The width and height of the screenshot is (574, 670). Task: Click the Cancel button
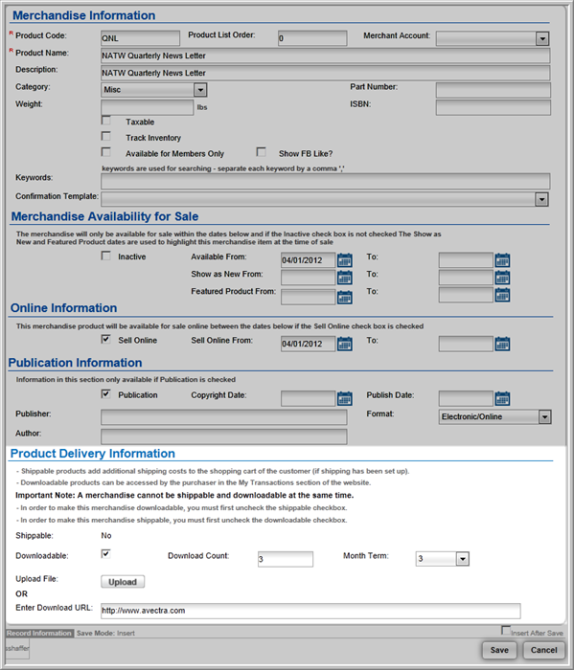click(544, 650)
